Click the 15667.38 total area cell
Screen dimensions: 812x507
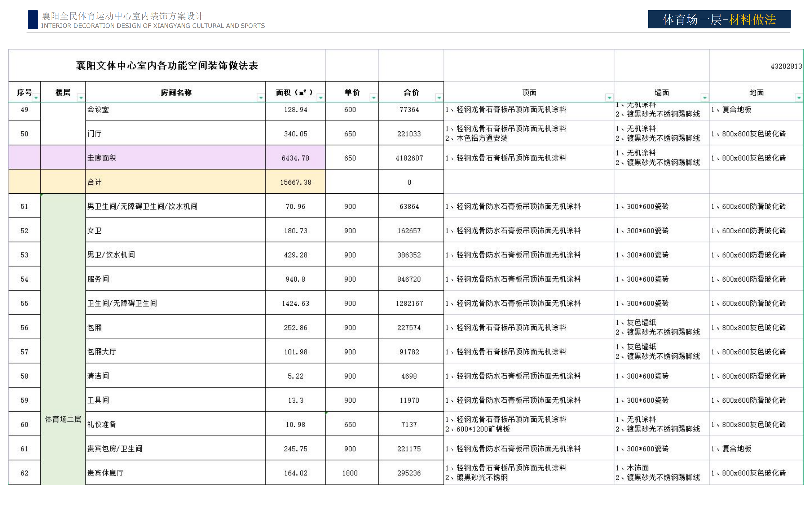(295, 182)
